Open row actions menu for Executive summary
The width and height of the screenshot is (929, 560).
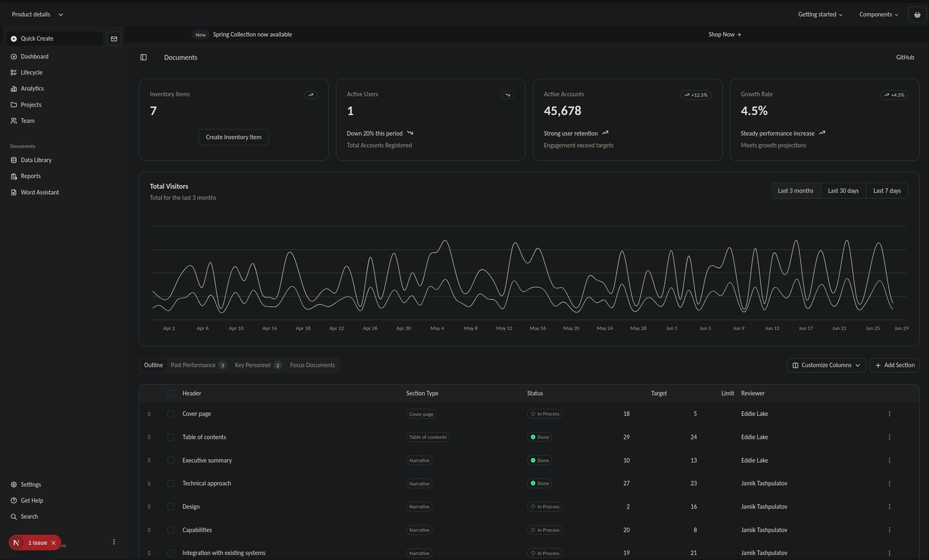889,460
